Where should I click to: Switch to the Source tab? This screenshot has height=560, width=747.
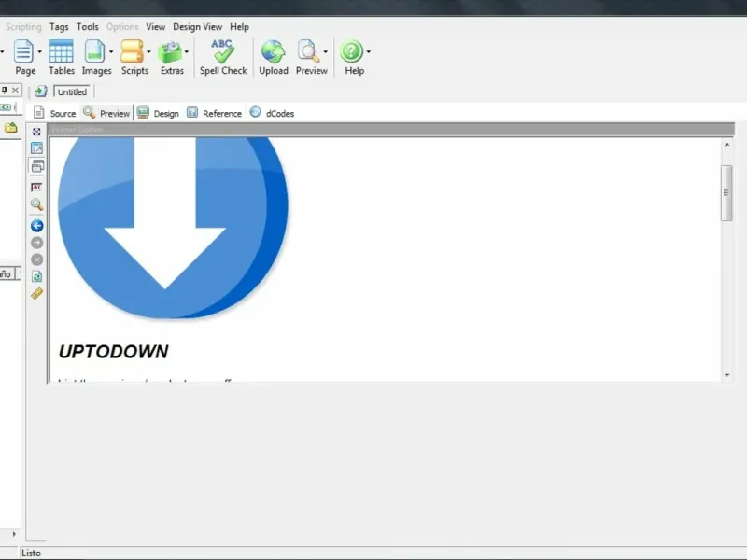tap(55, 113)
